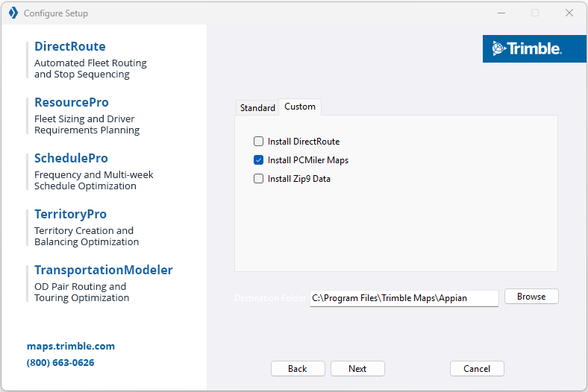Uncheck the Install PCMiler Maps checkbox
The height and width of the screenshot is (392, 588).
(258, 160)
